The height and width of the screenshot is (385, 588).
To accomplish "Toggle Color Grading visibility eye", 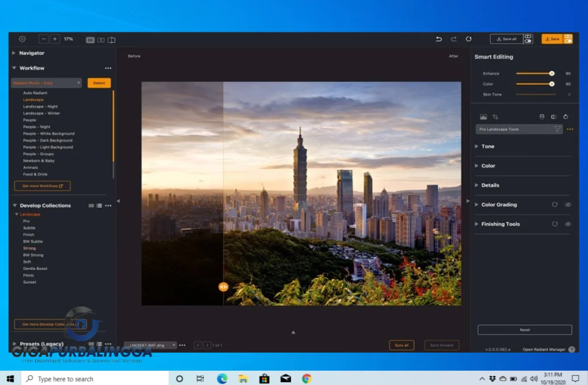I will [568, 205].
